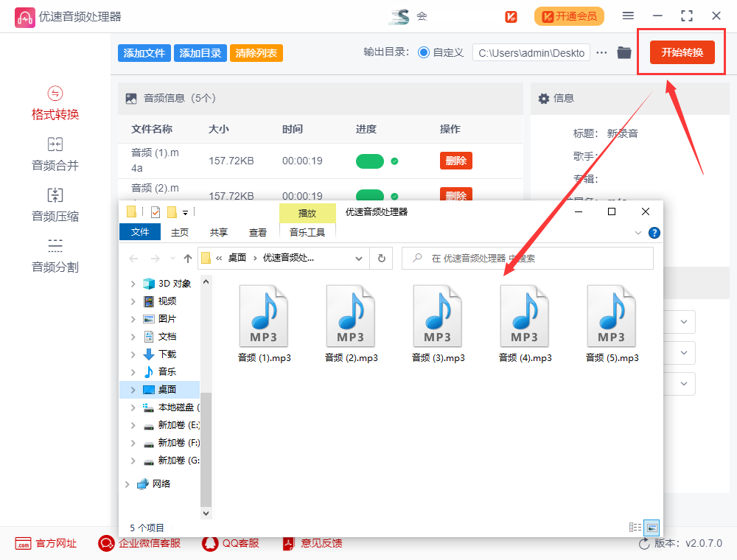Click progress bar of 音频 (1).m4a row

(x=370, y=161)
